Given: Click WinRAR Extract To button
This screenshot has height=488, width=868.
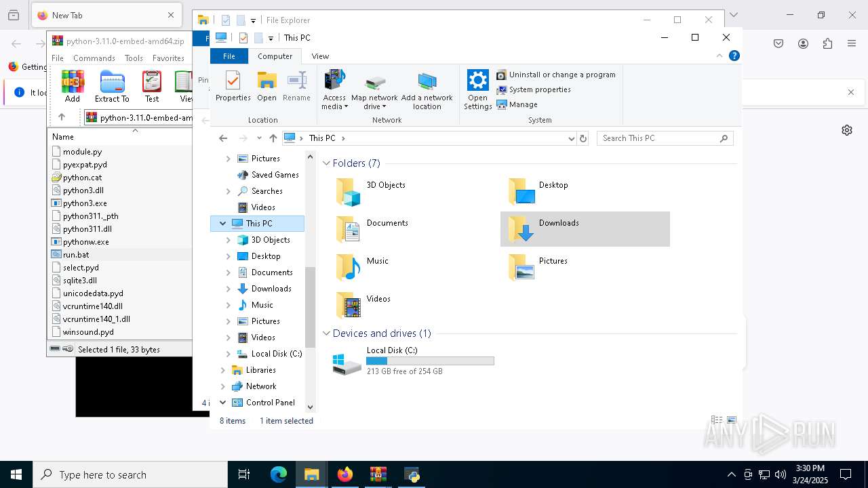Looking at the screenshot, I should click(x=112, y=86).
